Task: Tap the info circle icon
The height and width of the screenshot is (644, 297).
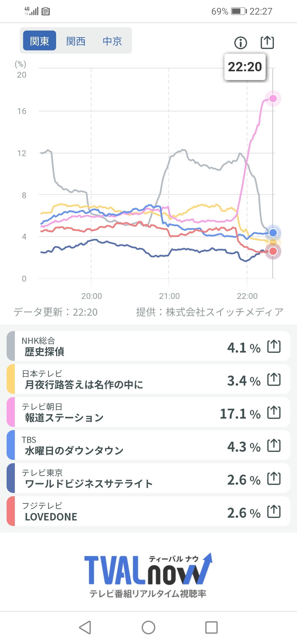Action: click(241, 43)
